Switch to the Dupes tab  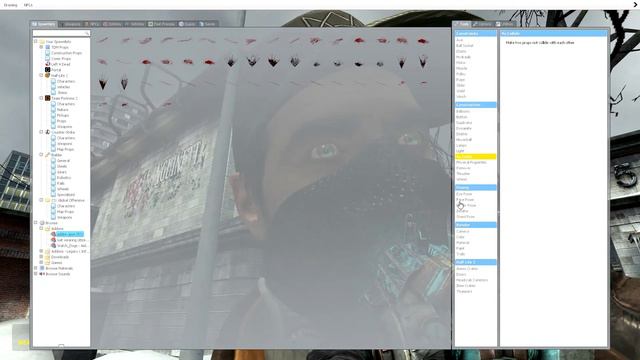point(187,24)
